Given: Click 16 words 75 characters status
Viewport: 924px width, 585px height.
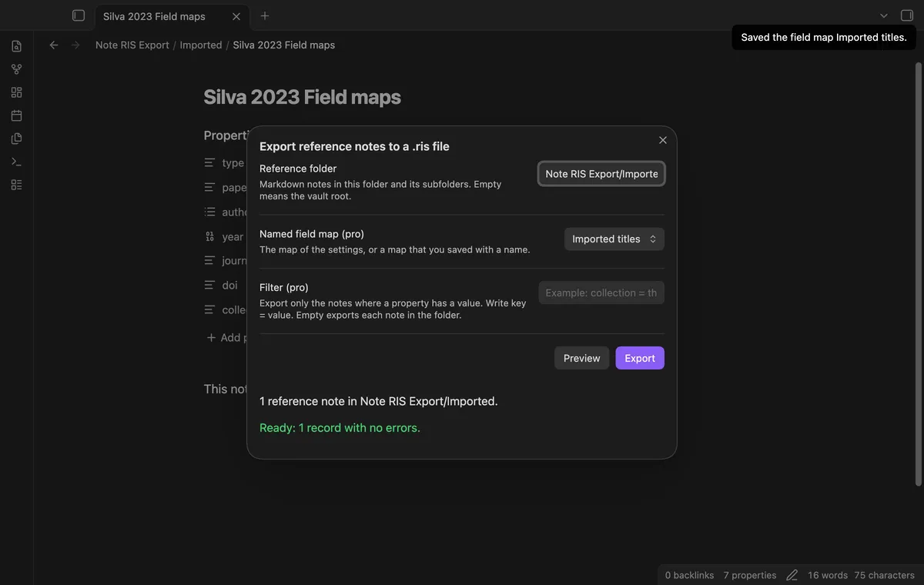Looking at the screenshot, I should (861, 575).
